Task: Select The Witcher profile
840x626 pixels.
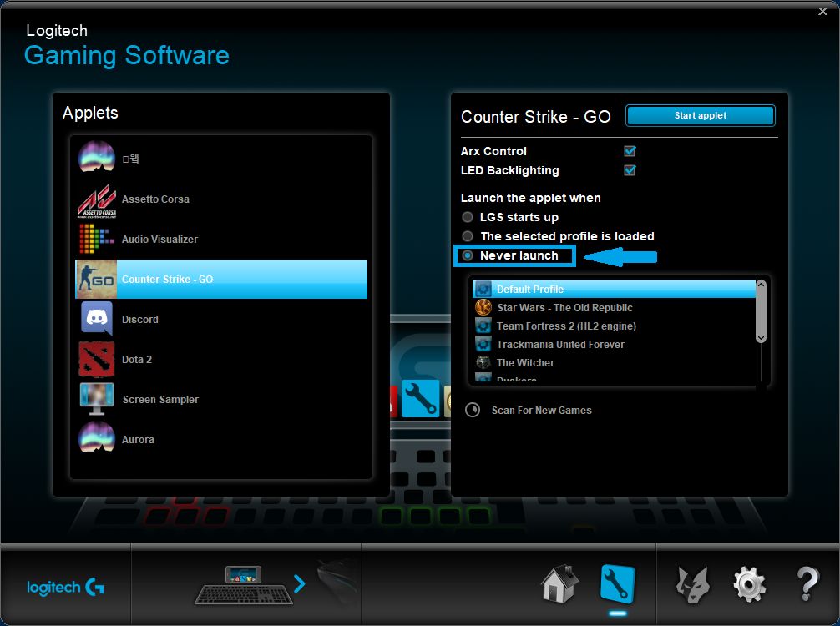Action: (x=614, y=362)
